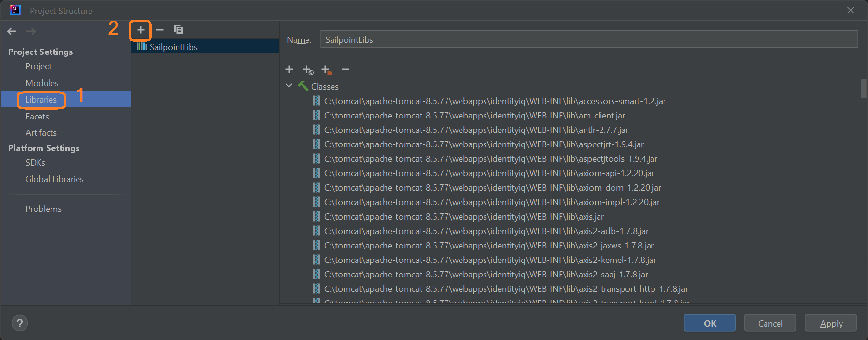Open SDKs under Platform Settings
The image size is (868, 340).
(35, 163)
